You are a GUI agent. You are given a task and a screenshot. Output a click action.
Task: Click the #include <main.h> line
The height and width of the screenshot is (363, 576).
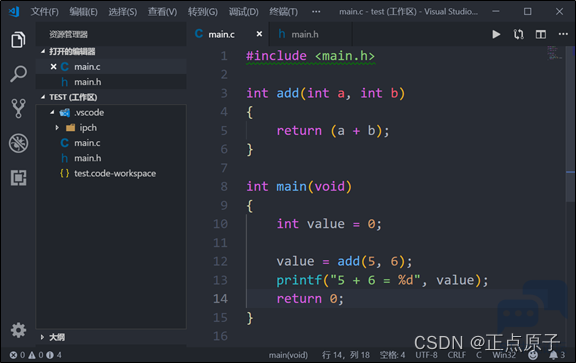[x=310, y=56]
